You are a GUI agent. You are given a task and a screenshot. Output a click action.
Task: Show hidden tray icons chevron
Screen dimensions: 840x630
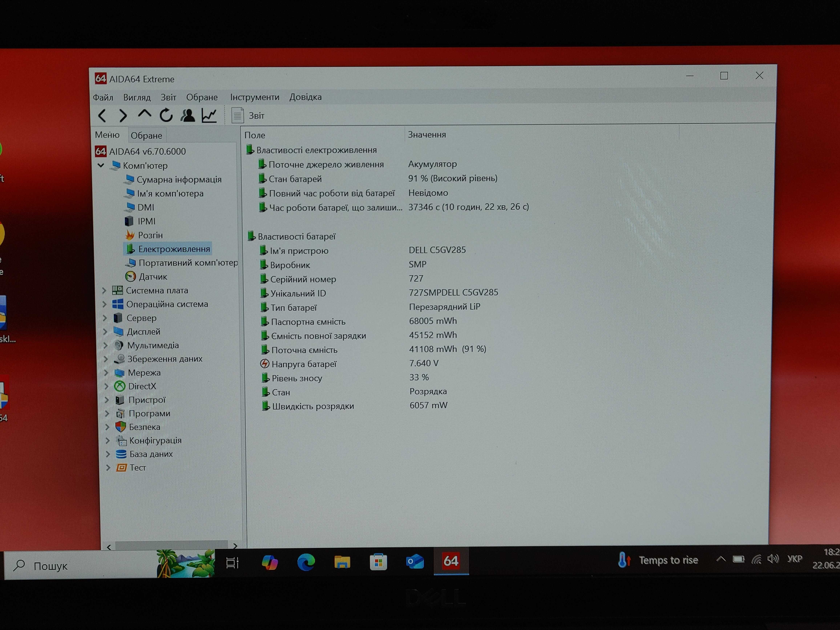[721, 559]
